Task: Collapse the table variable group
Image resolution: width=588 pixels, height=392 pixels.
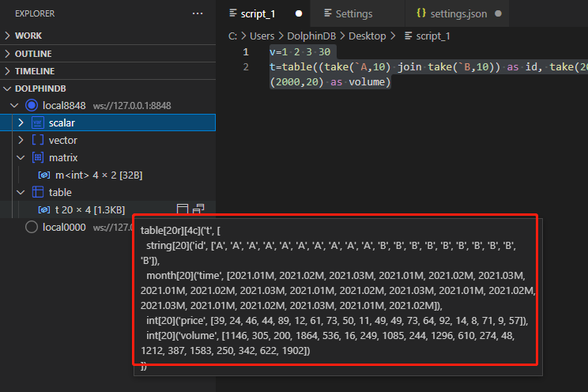Action: click(21, 192)
